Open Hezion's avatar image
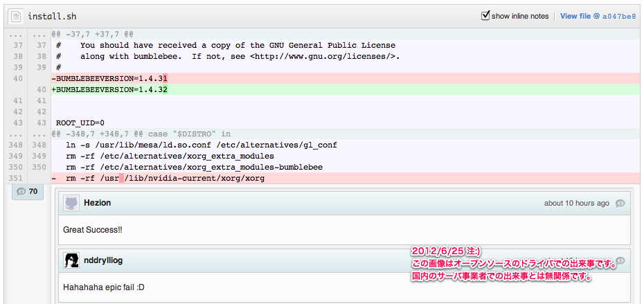644x304 pixels. (71, 203)
